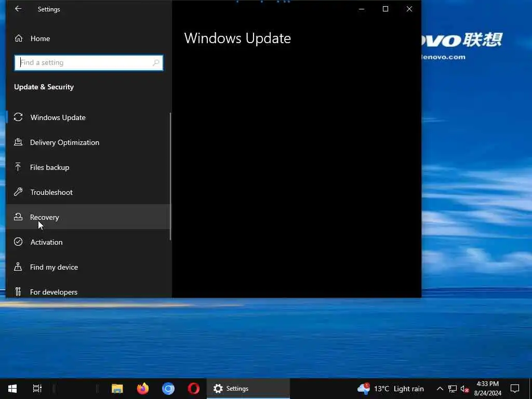Viewport: 532px width, 399px height.
Task: Open Find my device settings
Action: [x=88, y=267]
